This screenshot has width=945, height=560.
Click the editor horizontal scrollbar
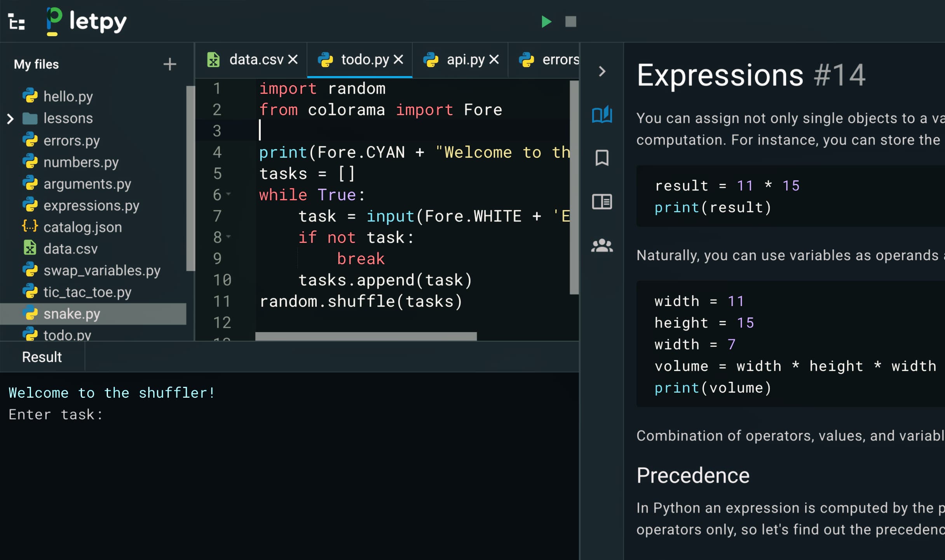tap(365, 336)
